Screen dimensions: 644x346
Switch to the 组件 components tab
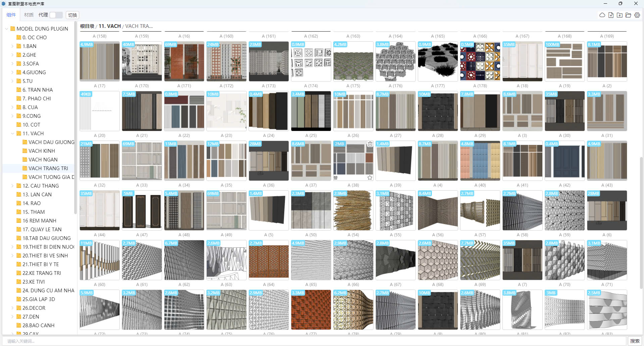(11, 15)
